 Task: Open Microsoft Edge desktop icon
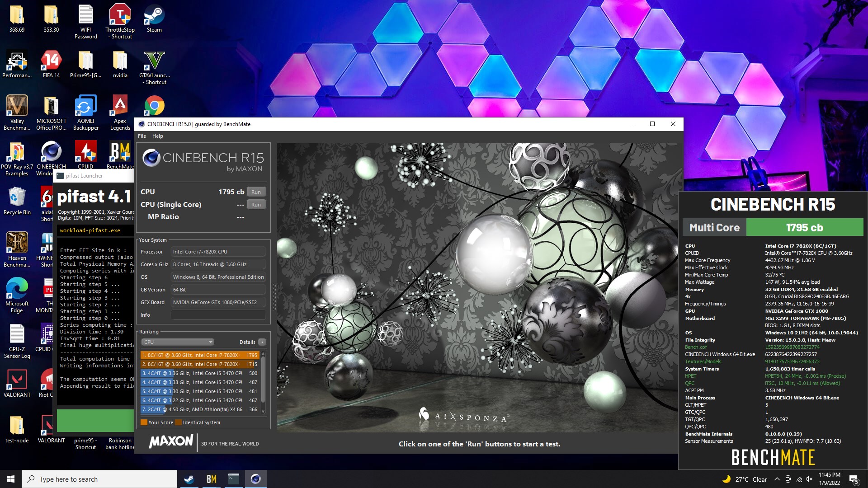[x=17, y=295]
